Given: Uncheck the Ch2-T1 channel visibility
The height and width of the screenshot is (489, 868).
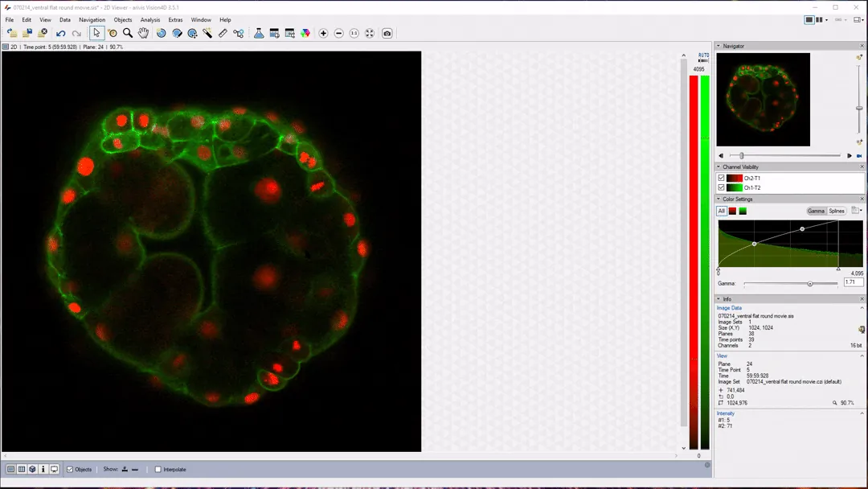Looking at the screenshot, I should [x=722, y=178].
